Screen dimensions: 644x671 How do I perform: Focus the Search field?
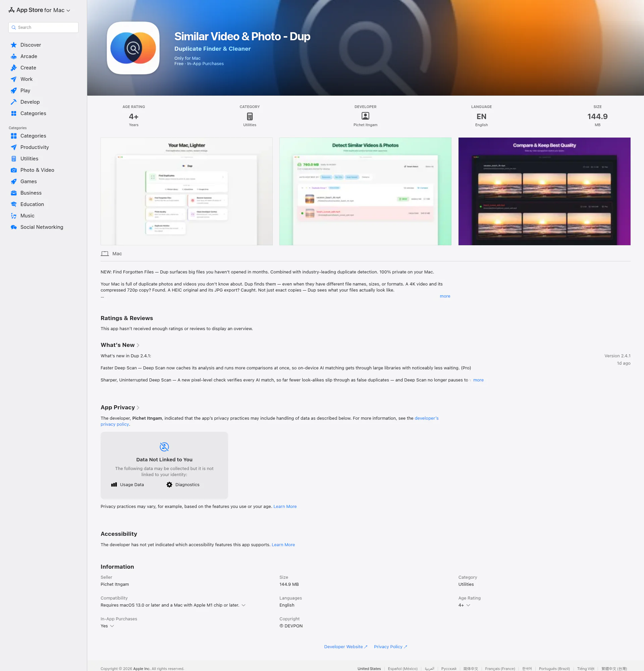click(x=44, y=28)
